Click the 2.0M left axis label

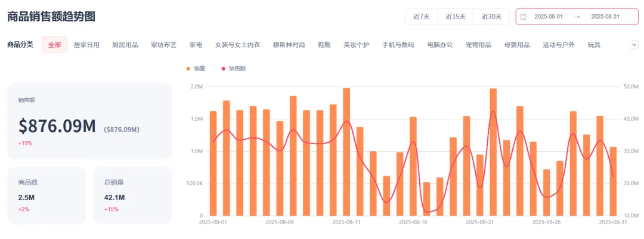(196, 87)
